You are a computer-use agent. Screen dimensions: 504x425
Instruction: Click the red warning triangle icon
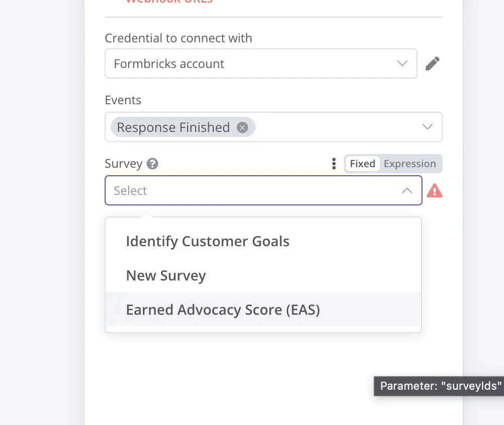435,191
